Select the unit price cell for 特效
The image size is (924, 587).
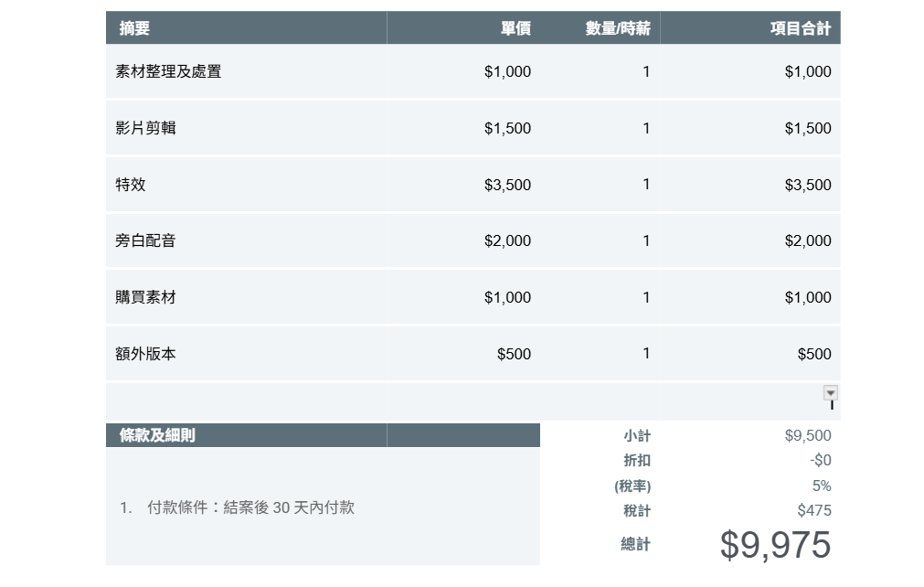(x=507, y=185)
